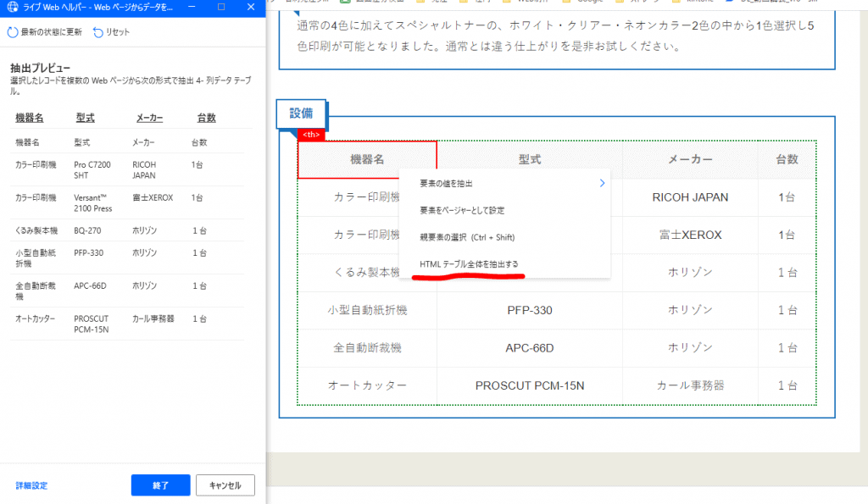The image size is (868, 504).
Task: Open the 詳細設定 link
Action: 31,485
